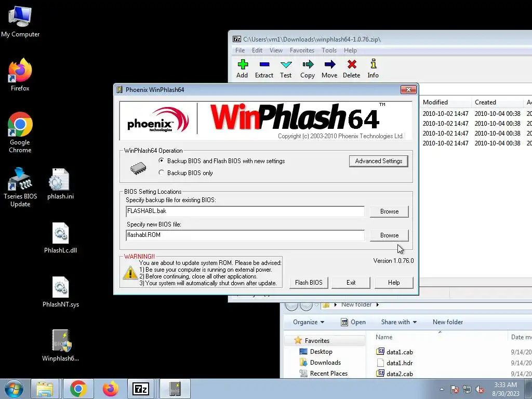Open My Computer desktop icon

(20, 21)
